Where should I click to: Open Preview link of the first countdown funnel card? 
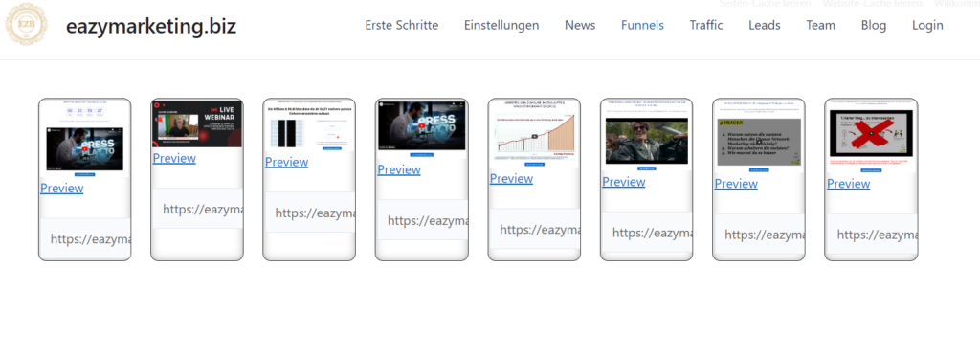[62, 188]
